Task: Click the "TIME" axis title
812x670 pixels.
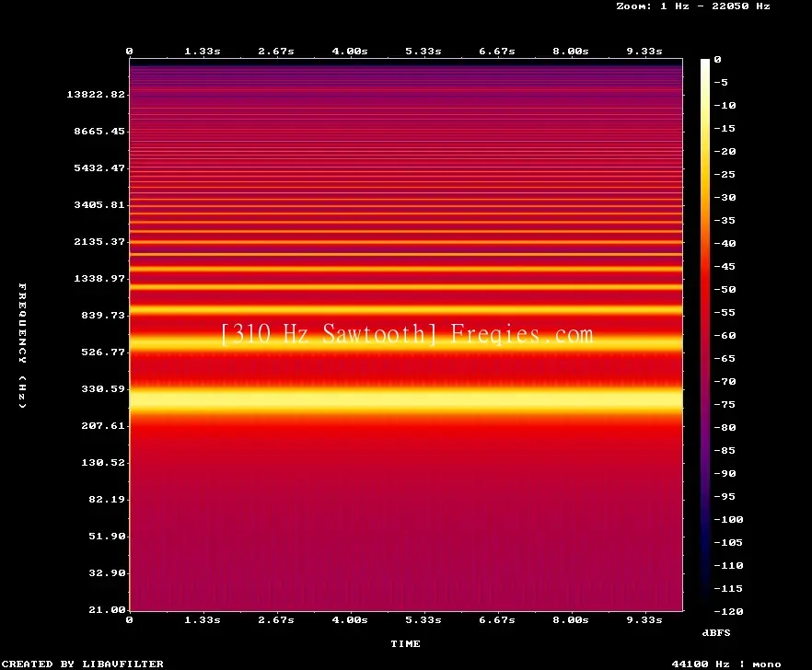Action: point(405,643)
